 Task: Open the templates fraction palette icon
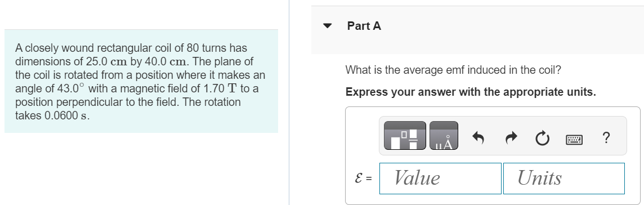[x=405, y=136]
